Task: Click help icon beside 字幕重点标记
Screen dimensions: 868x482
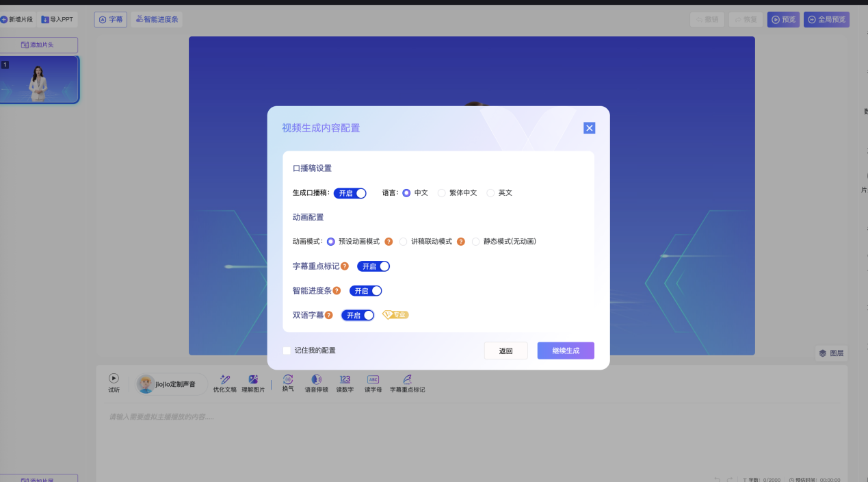Action: pyautogui.click(x=345, y=266)
